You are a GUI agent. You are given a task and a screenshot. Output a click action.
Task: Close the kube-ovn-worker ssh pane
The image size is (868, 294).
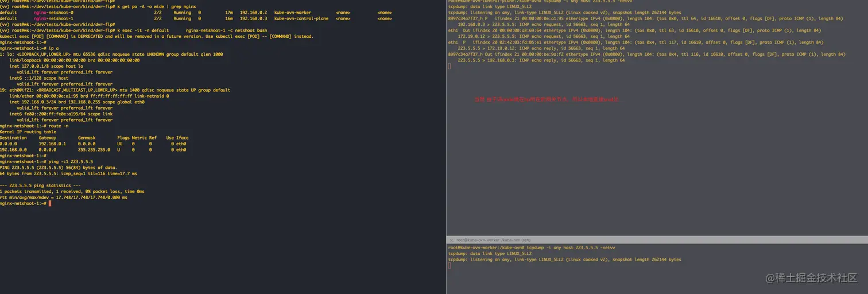point(451,240)
